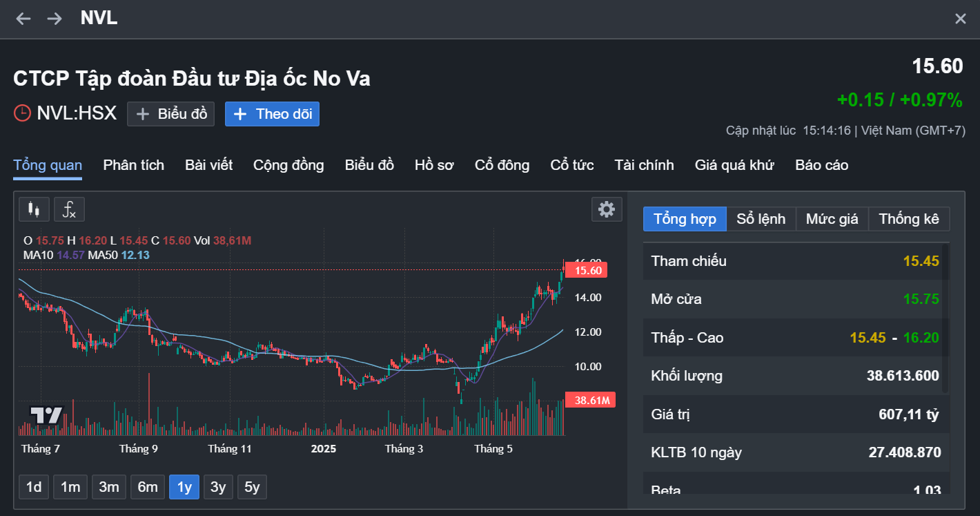This screenshot has height=516, width=980.
Task: Set chart range to 1y
Action: click(x=184, y=487)
